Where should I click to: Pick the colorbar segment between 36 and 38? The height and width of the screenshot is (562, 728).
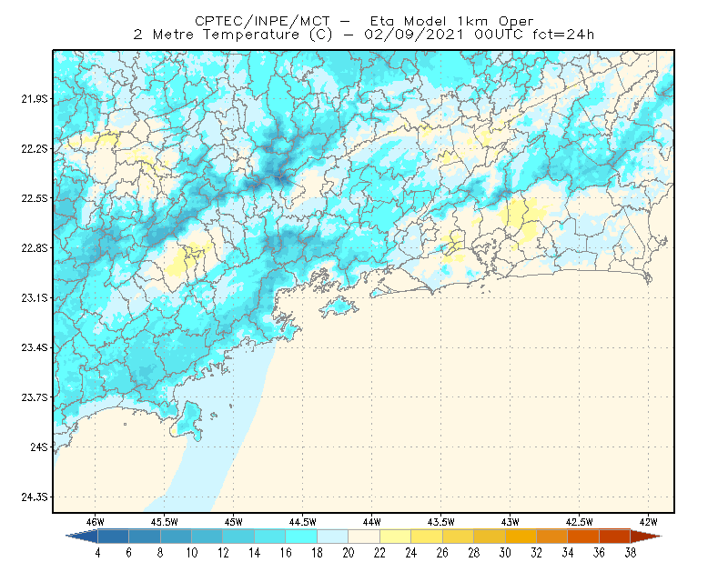615,537
